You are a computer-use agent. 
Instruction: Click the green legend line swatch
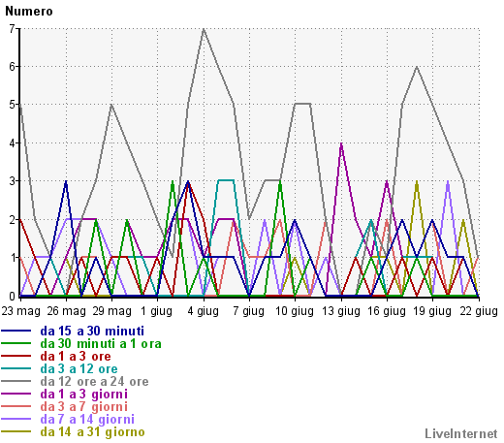(x=16, y=343)
